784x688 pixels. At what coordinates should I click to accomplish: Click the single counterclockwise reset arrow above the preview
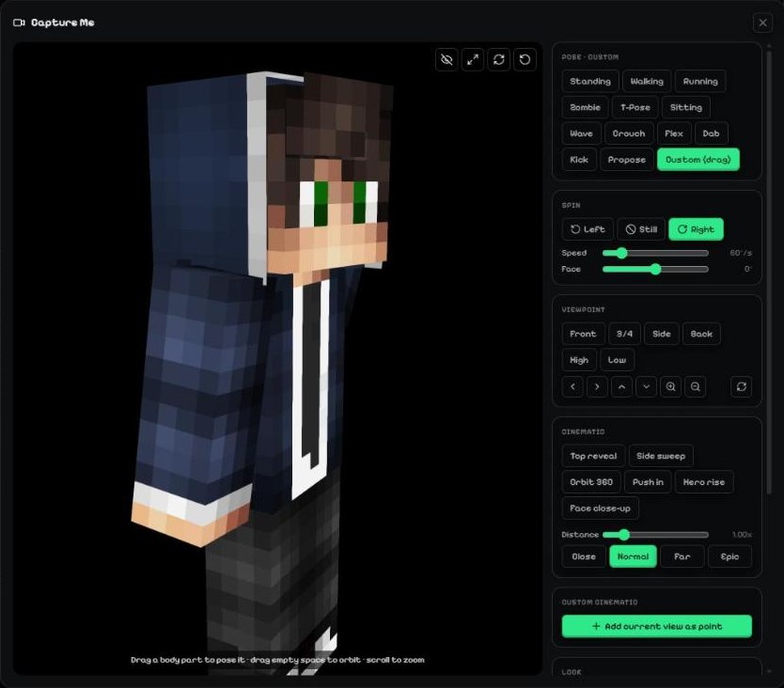click(x=525, y=60)
